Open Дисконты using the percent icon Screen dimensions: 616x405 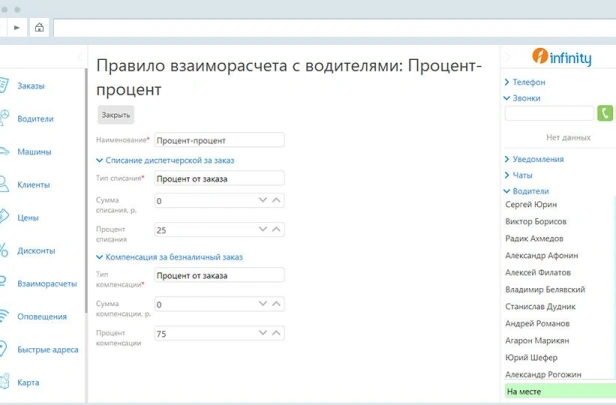point(3,250)
